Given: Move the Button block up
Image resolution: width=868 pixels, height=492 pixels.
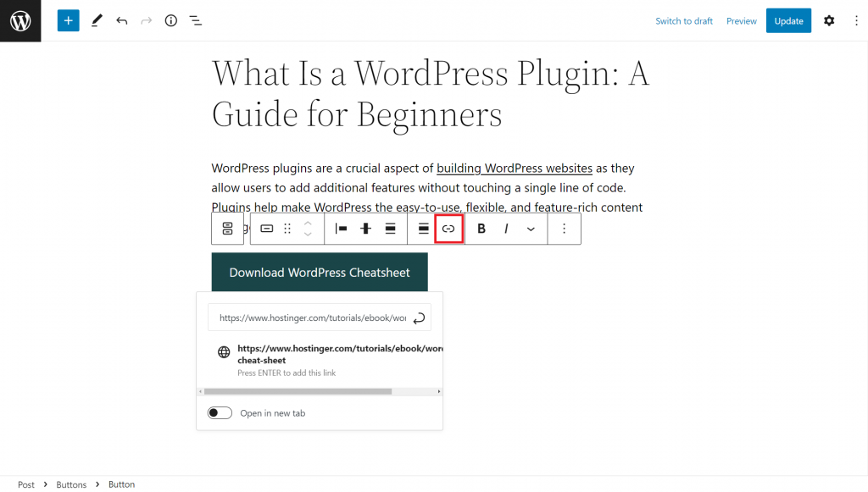Looking at the screenshot, I should coord(307,223).
